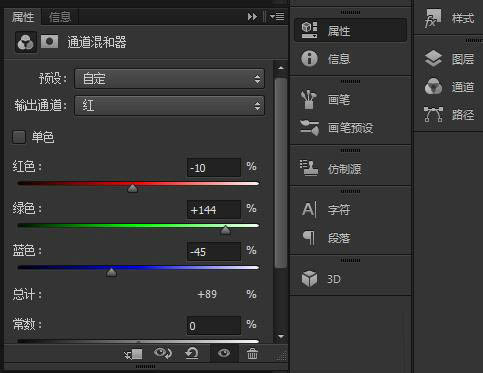
Task: Enable the 单色 monochrome checkbox
Action: (19, 137)
